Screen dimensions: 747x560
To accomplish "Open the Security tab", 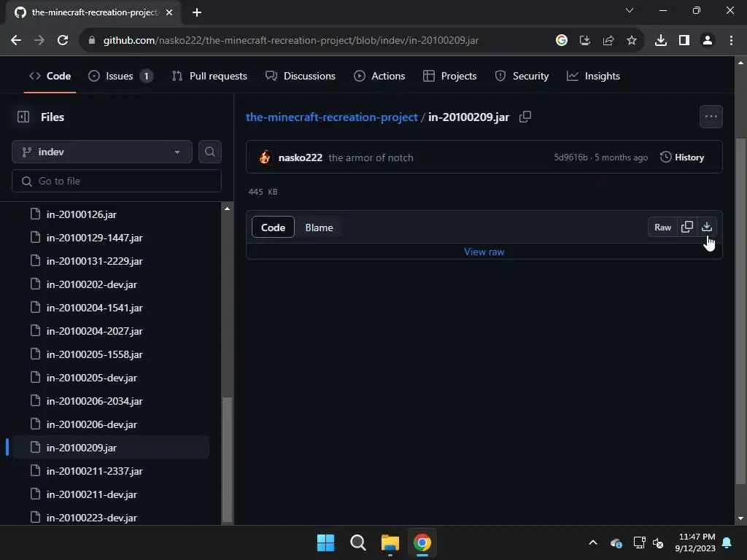I will (522, 76).
